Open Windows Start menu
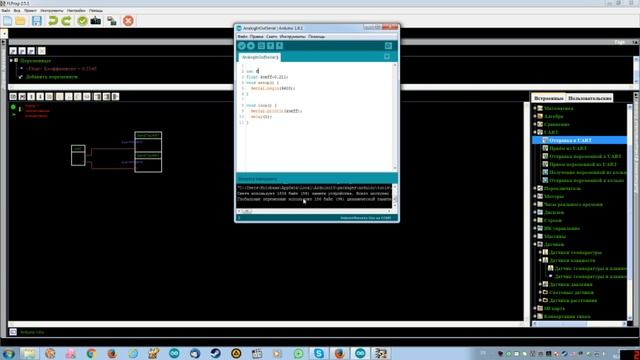Image resolution: width=640 pixels, height=360 pixels. click(8, 353)
